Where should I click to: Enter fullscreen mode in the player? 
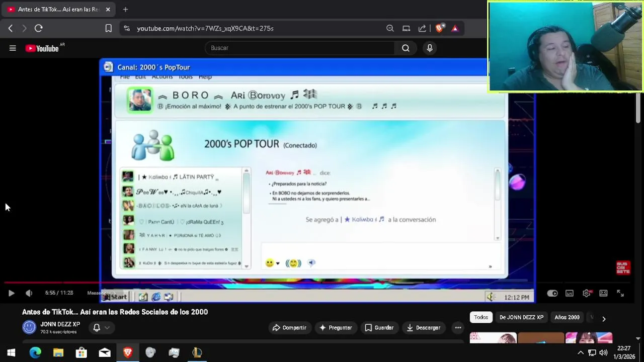(620, 293)
